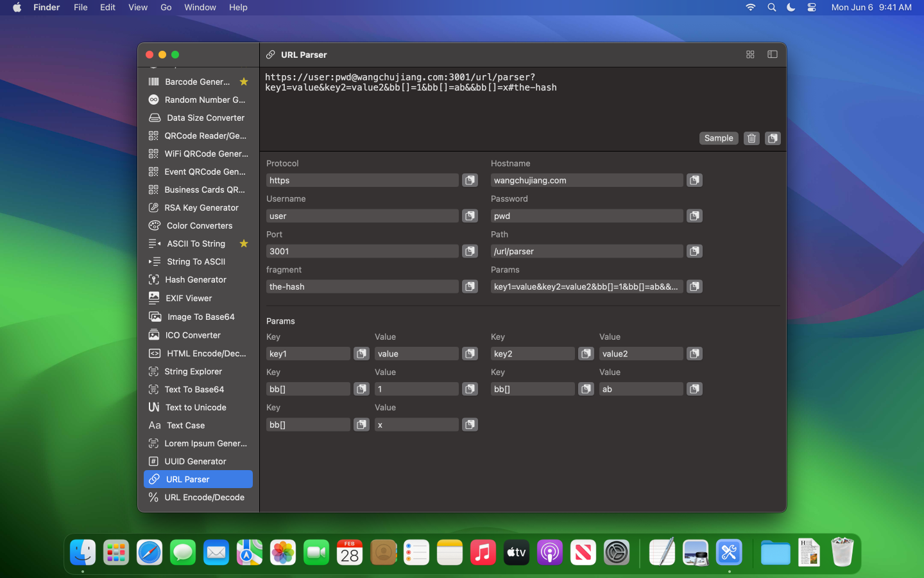Select Hash Generator
Screen dimensions: 924x578
198,279
